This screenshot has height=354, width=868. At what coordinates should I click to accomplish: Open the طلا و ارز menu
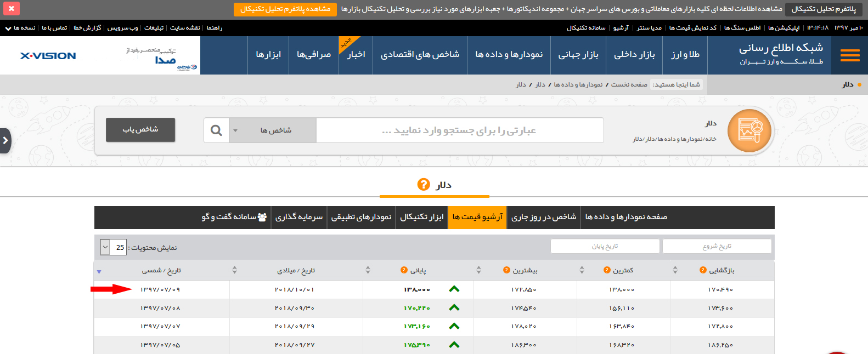[685, 55]
